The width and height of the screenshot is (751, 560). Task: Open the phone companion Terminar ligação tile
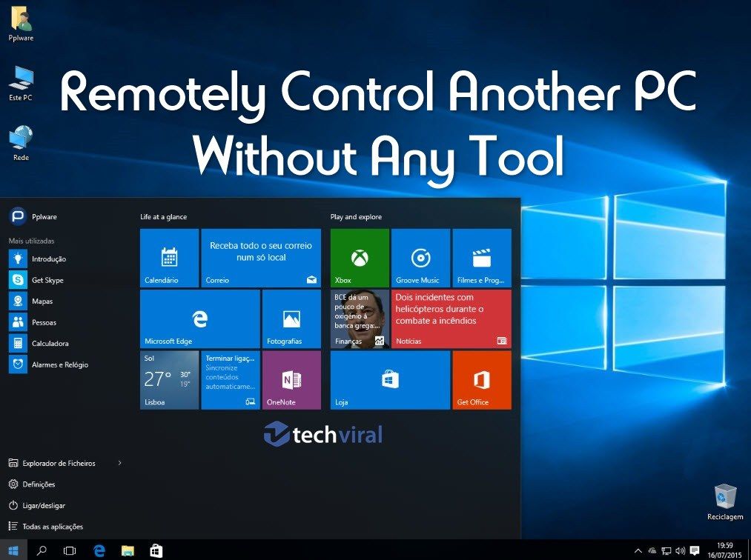point(231,380)
